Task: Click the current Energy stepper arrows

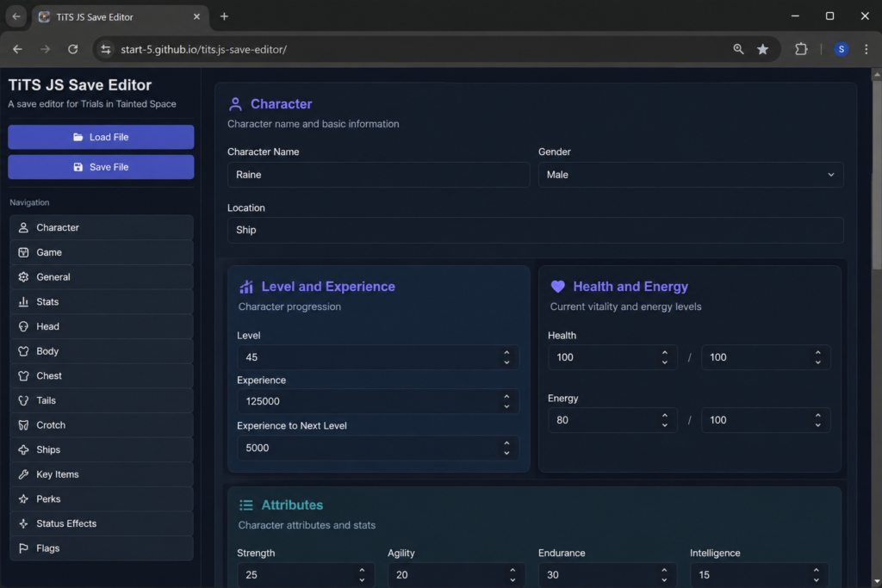Action: click(x=664, y=420)
